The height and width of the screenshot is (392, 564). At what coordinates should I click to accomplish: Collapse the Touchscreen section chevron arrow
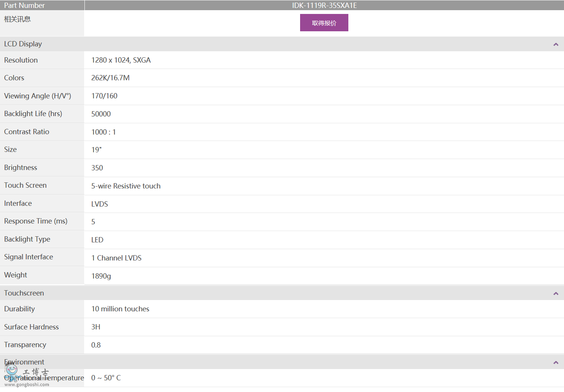[x=555, y=294]
